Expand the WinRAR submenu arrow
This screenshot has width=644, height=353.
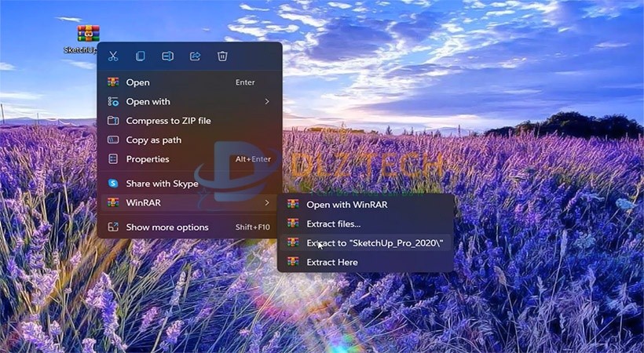coord(267,202)
